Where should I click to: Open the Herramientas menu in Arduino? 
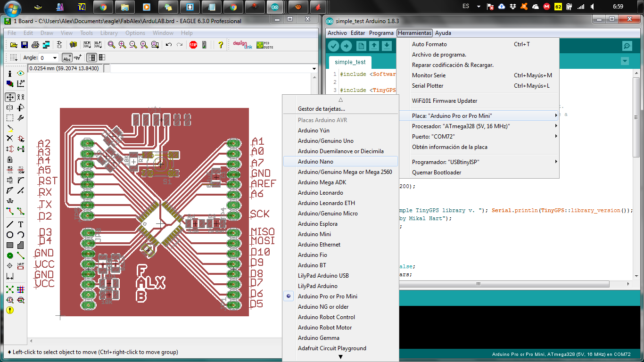414,33
